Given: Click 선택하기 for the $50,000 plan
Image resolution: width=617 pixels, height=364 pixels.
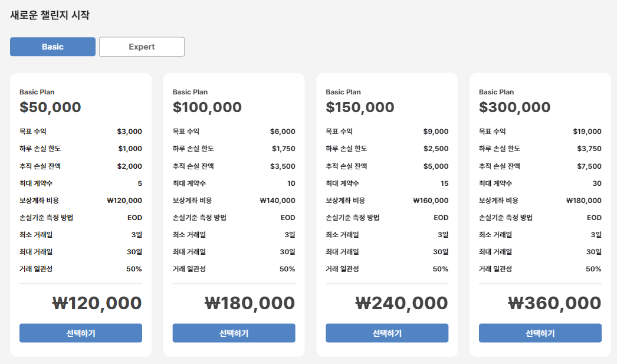Looking at the screenshot, I should click(81, 333).
